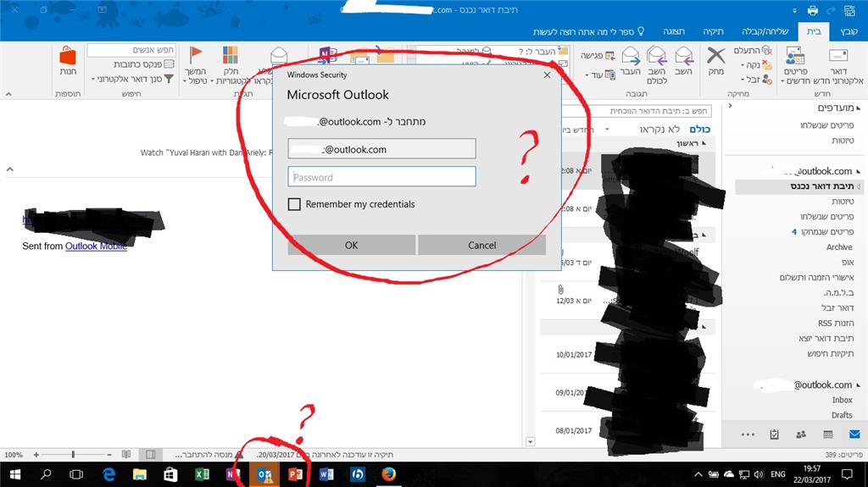Click the print icon in title bar
This screenshot has height=487, width=868.
coord(813,10)
